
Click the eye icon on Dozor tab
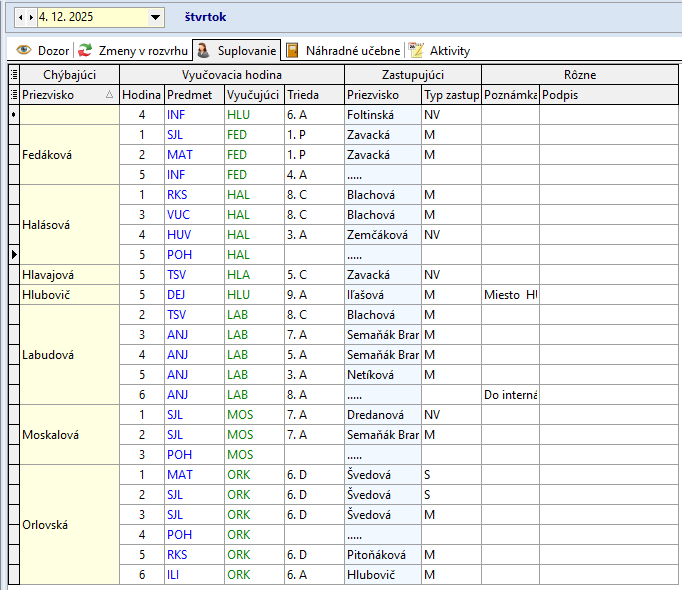24,50
